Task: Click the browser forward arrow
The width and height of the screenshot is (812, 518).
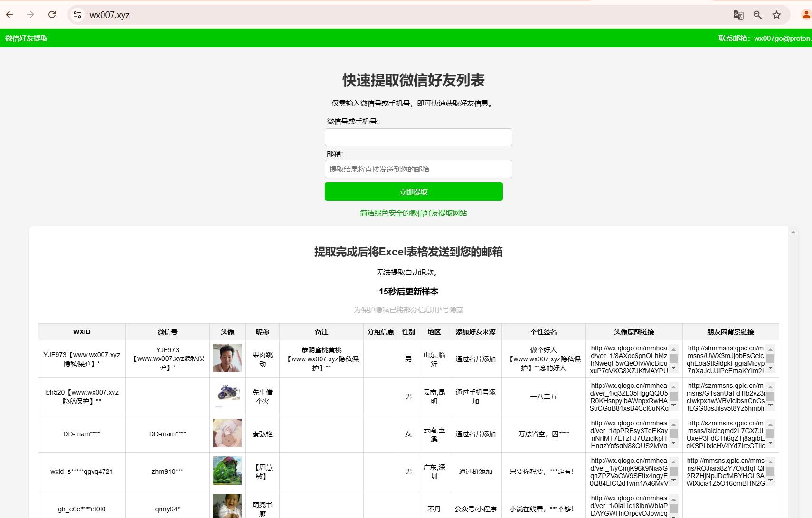Action: point(30,15)
